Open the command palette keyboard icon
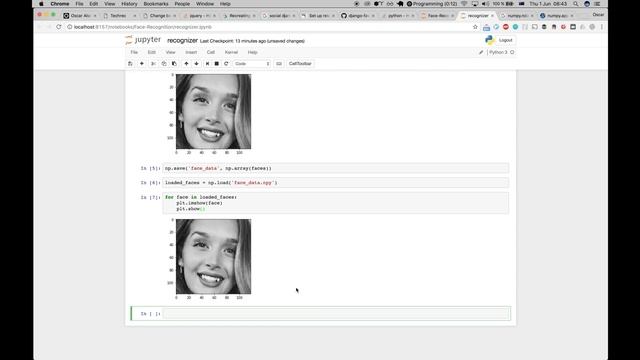 pos(279,64)
